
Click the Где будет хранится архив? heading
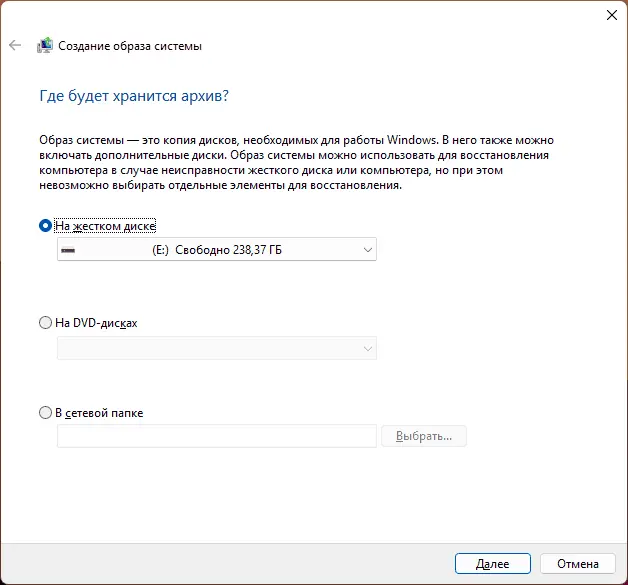[134, 96]
